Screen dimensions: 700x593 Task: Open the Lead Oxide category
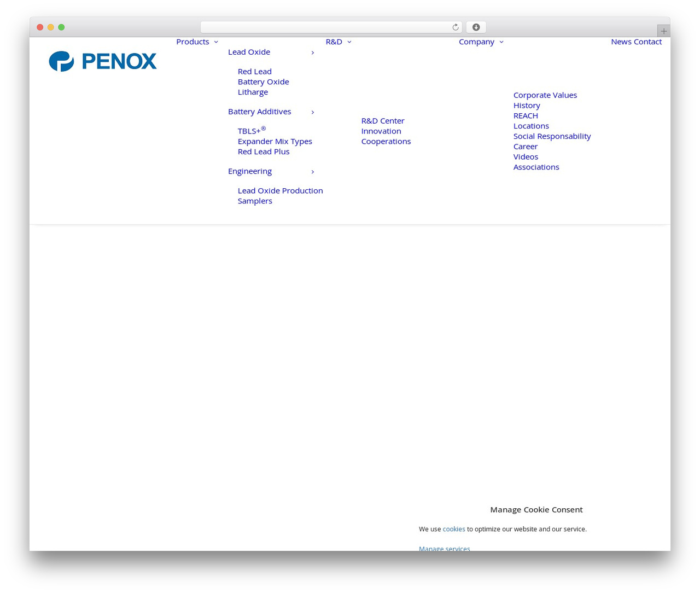coord(249,52)
